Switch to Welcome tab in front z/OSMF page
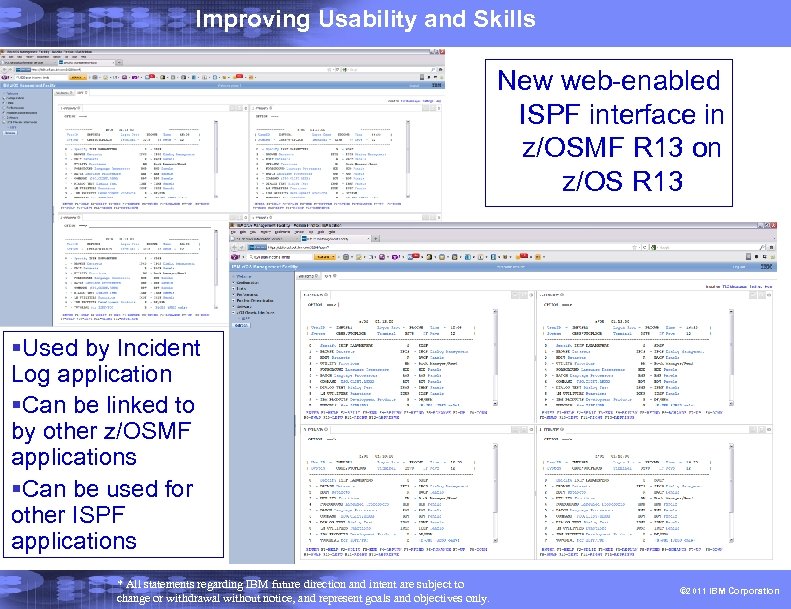This screenshot has height=609, width=791. (309, 276)
